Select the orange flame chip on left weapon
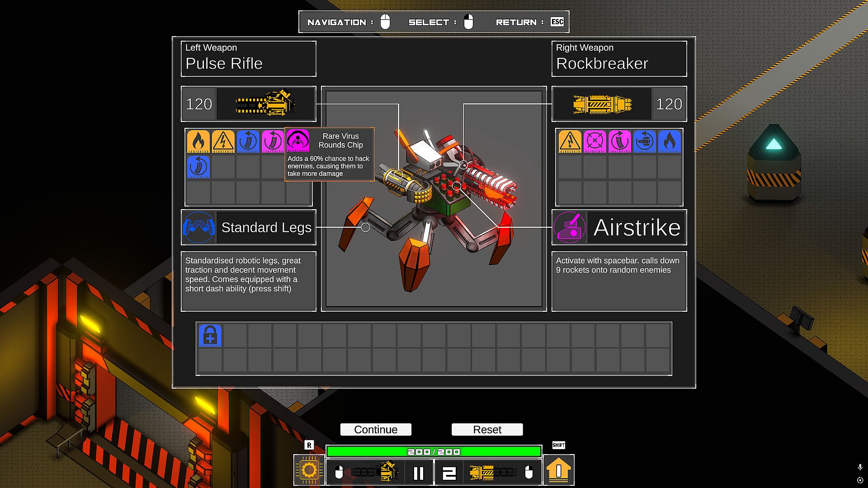Viewport: 868px width, 488px height. point(198,141)
